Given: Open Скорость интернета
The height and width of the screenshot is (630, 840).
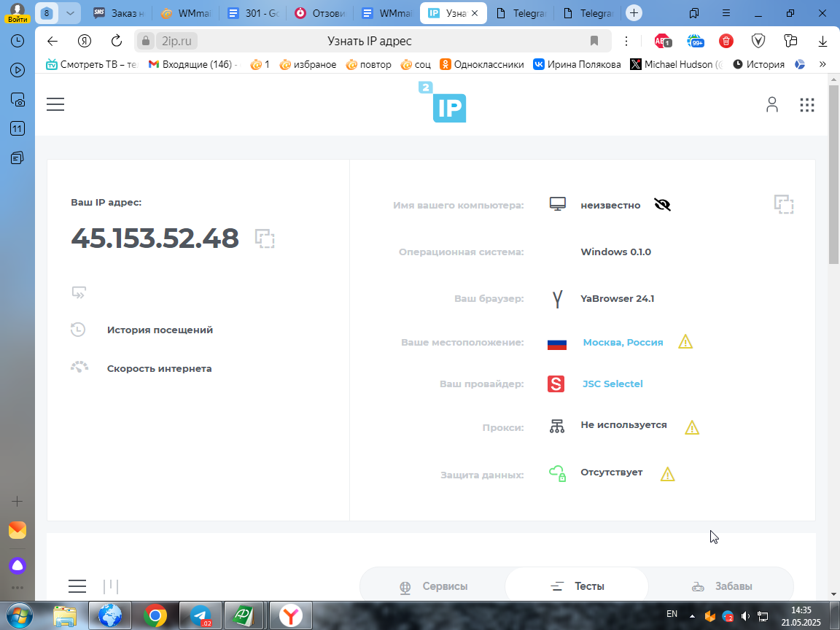Looking at the screenshot, I should coord(159,368).
